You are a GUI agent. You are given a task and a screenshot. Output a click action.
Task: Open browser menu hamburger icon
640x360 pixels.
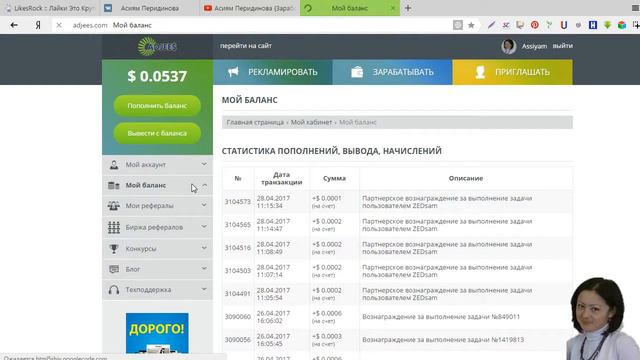coord(636,8)
